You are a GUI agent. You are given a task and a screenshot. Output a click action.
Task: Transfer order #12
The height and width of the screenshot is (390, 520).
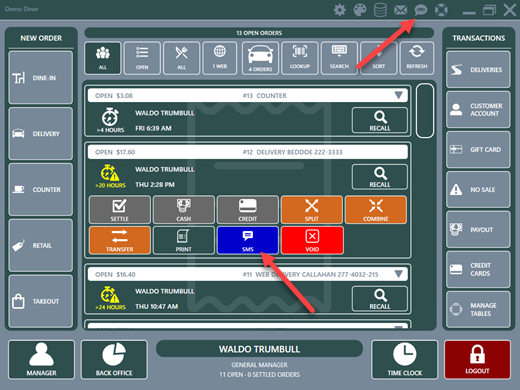click(x=120, y=240)
